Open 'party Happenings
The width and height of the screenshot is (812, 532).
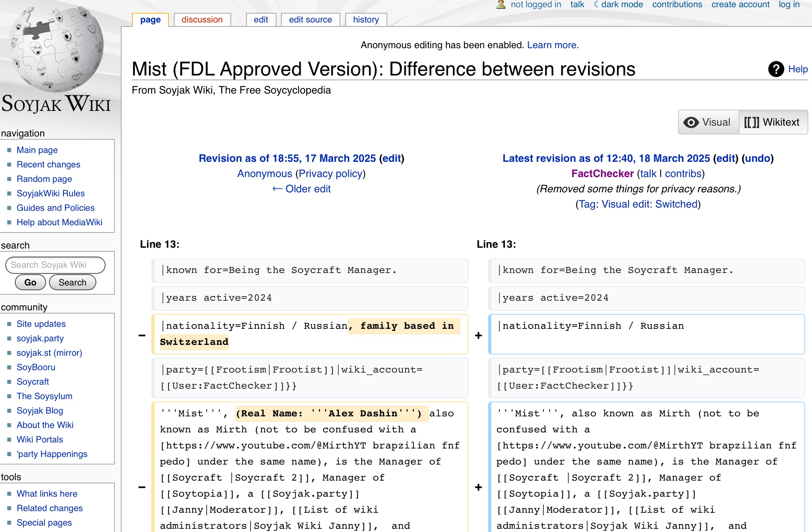(x=52, y=454)
